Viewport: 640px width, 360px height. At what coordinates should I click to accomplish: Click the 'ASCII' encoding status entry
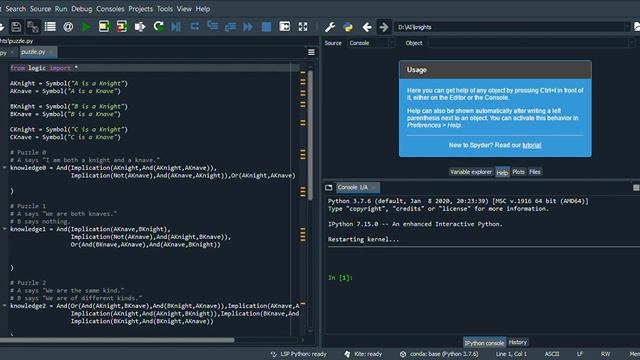pos(552,354)
